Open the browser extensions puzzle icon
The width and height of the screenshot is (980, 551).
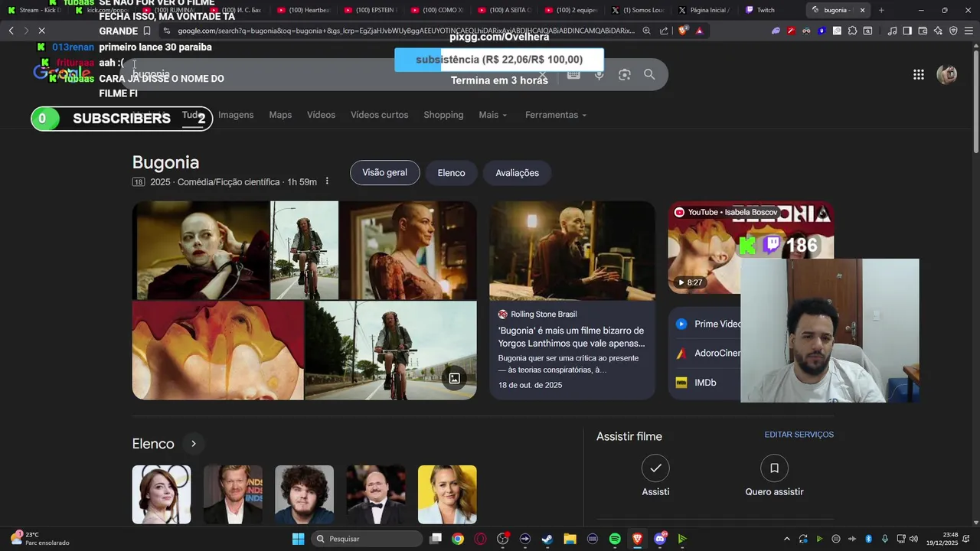click(x=852, y=31)
